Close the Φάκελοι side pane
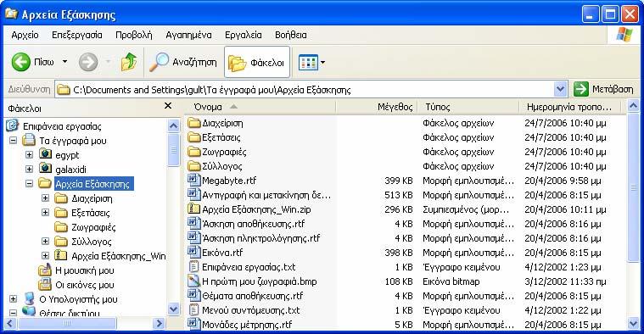 (x=167, y=106)
